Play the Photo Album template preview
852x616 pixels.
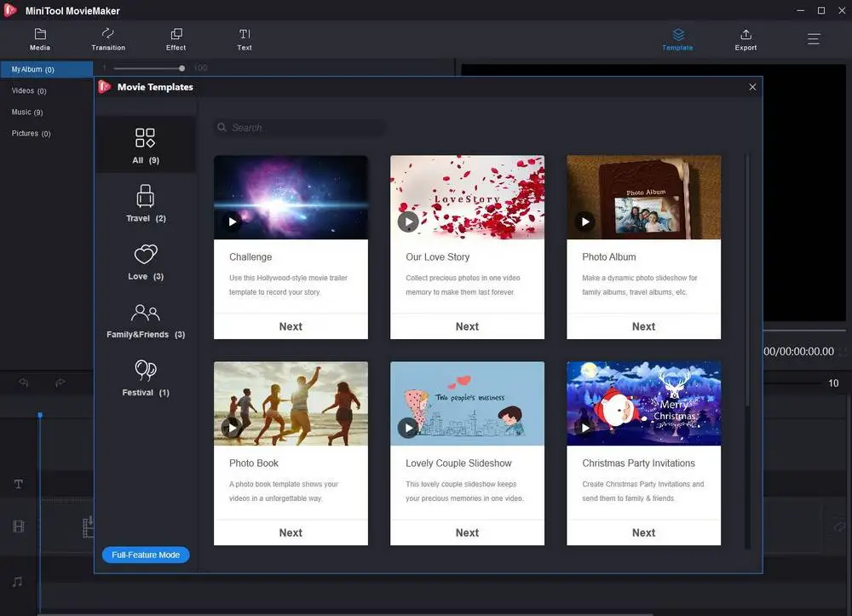(x=584, y=222)
